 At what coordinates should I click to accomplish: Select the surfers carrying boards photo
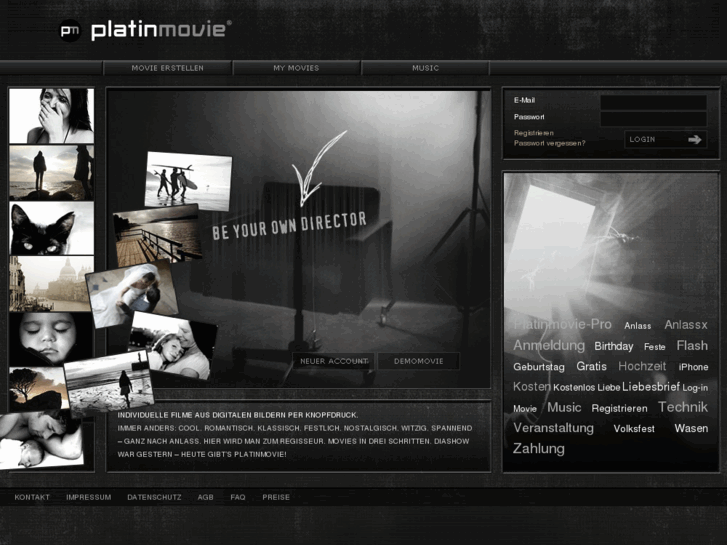188,181
